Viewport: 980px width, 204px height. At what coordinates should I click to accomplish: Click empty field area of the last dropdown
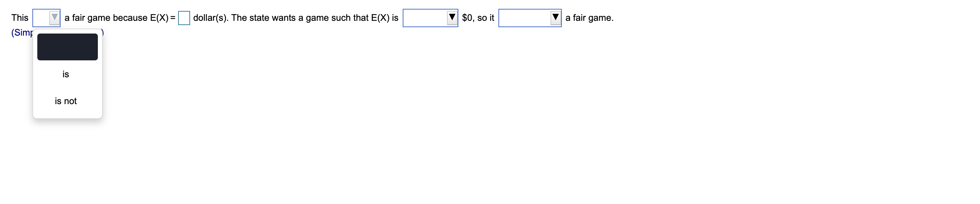point(524,18)
